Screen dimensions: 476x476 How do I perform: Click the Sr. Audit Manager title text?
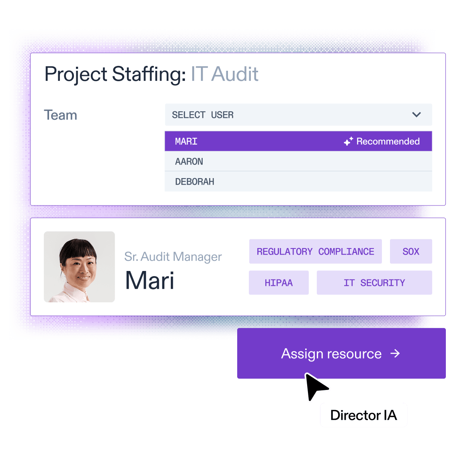click(x=173, y=257)
